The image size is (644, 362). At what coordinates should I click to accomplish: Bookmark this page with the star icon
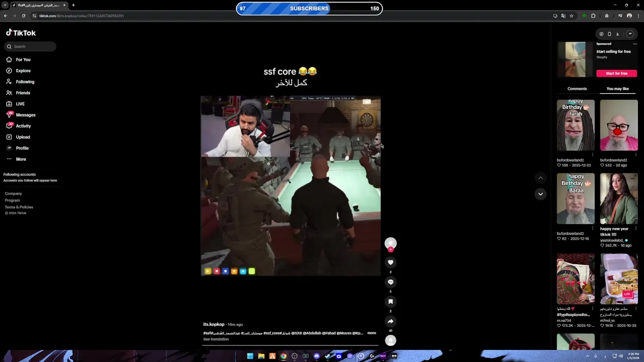[x=572, y=16]
